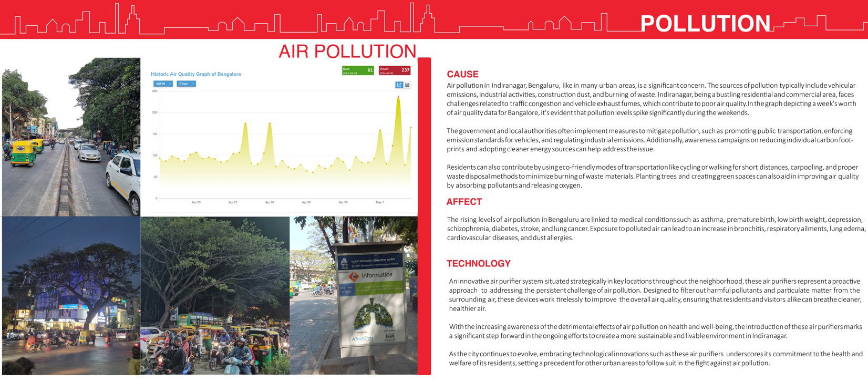This screenshot has width=868, height=382.
Task: Click the red Worst 237 badge
Action: 395,70
